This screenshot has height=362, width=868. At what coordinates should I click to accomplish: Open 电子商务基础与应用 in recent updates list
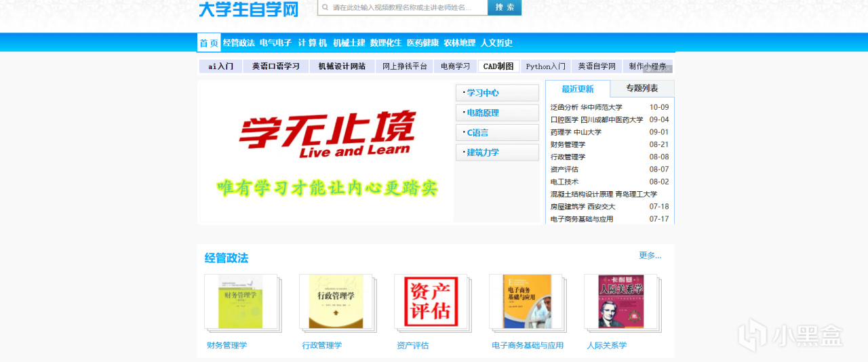(x=581, y=218)
